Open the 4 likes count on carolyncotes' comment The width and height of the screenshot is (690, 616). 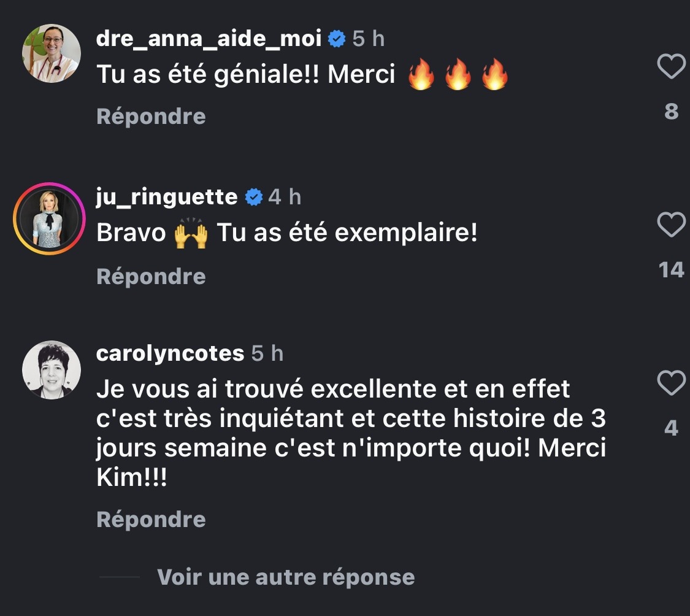pos(671,428)
